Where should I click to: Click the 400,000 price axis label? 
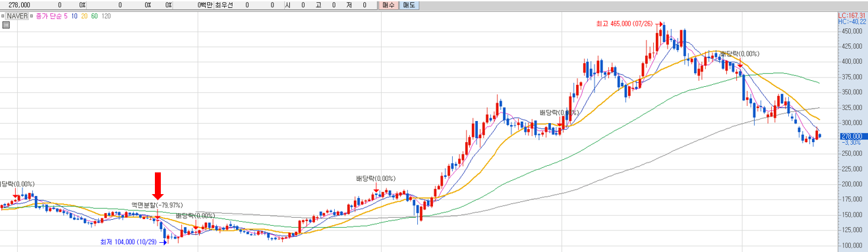pyautogui.click(x=852, y=62)
